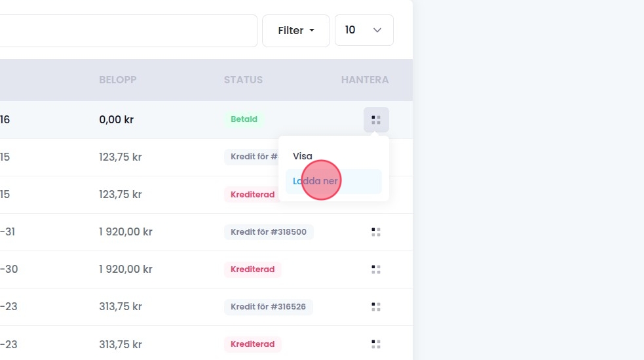Screen dimensions: 644x360
Task: Choose Visa from the open menu
Action: 303,156
